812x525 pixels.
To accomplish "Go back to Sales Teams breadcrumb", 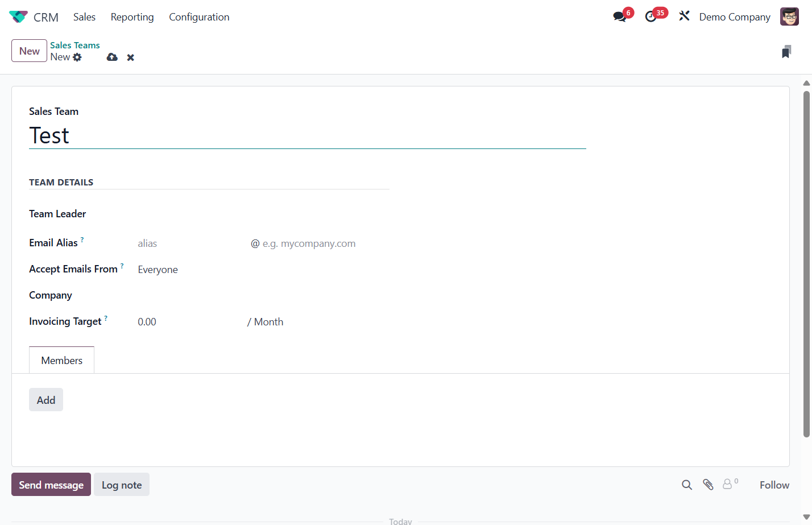I will [x=75, y=45].
